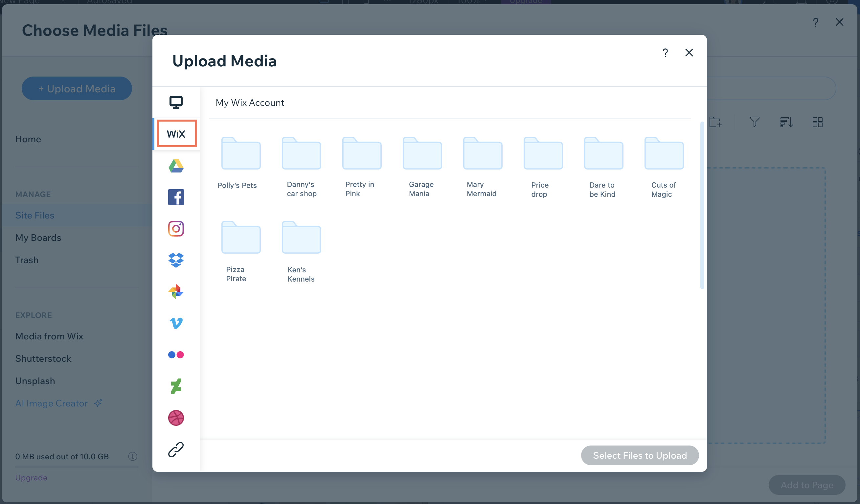Select Google Drive integration icon
860x504 pixels.
click(x=176, y=166)
